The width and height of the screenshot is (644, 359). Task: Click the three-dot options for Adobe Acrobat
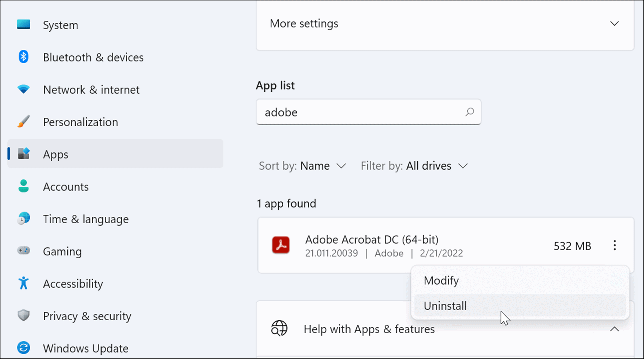[x=615, y=246]
